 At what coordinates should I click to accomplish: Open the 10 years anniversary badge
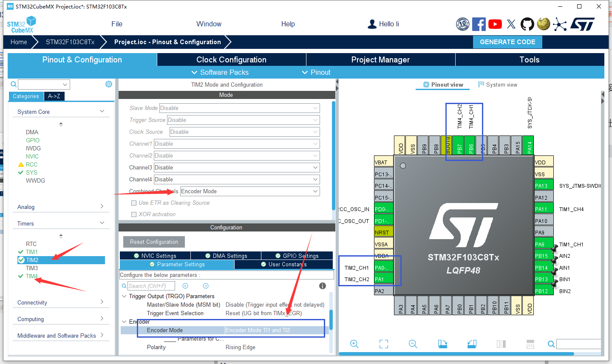(x=462, y=24)
